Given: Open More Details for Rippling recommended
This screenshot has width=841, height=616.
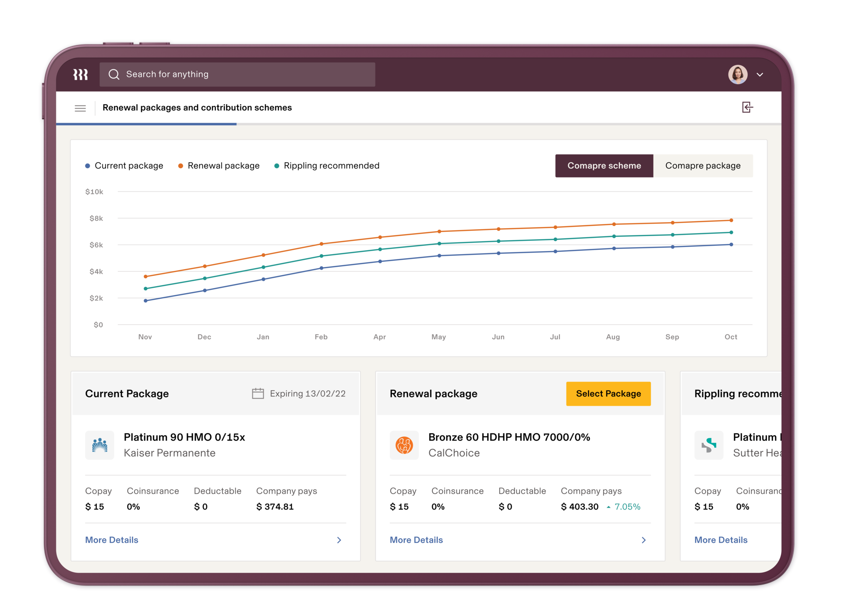Looking at the screenshot, I should [721, 540].
